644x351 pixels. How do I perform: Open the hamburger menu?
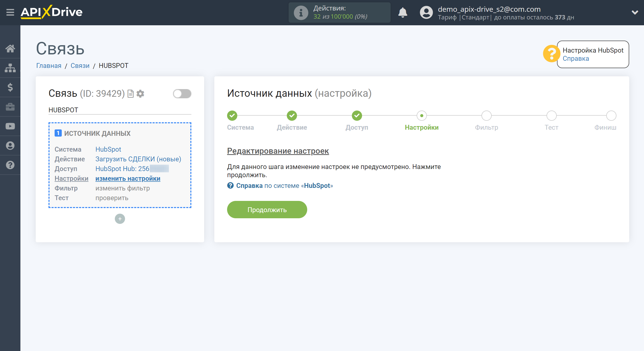pos(10,12)
